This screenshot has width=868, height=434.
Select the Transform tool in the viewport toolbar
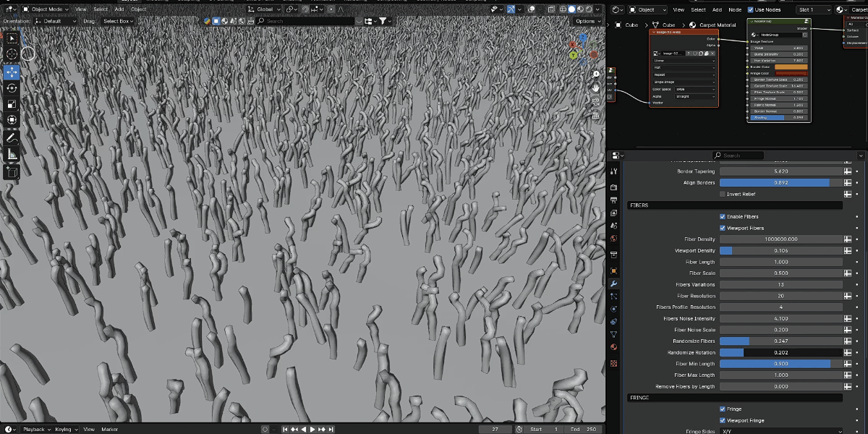click(12, 120)
